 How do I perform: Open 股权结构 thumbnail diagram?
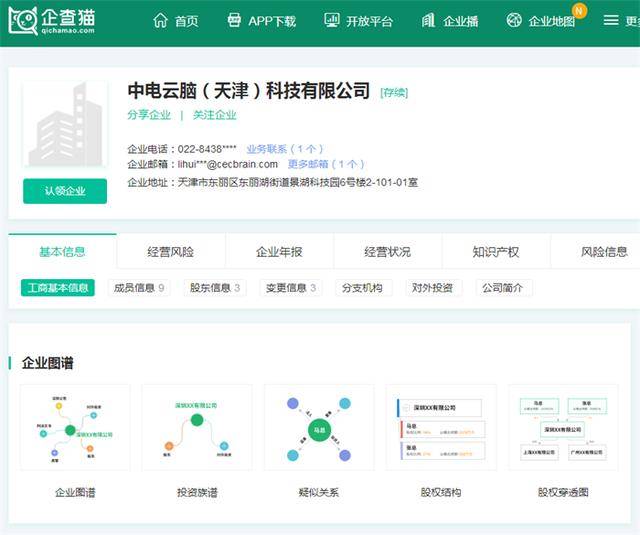click(x=441, y=433)
